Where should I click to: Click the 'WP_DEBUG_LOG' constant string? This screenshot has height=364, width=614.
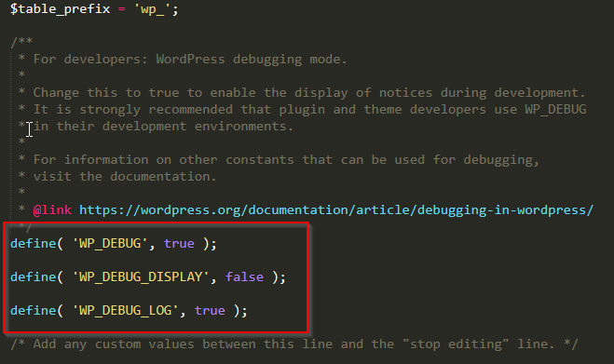click(125, 311)
